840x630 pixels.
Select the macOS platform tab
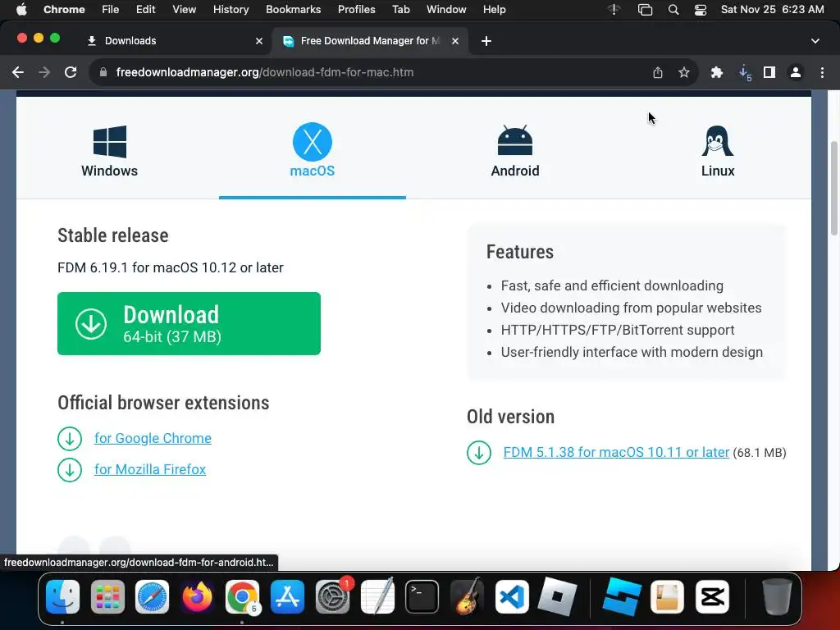(x=313, y=151)
